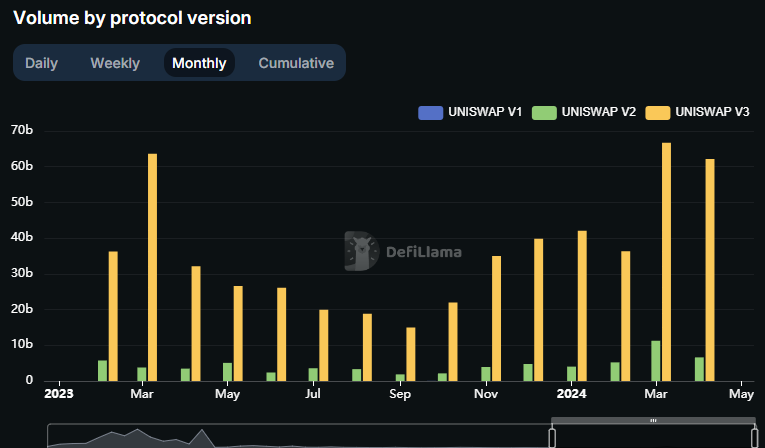Click the tallest yellow UNISWAP V3 bar

pyautogui.click(x=666, y=262)
